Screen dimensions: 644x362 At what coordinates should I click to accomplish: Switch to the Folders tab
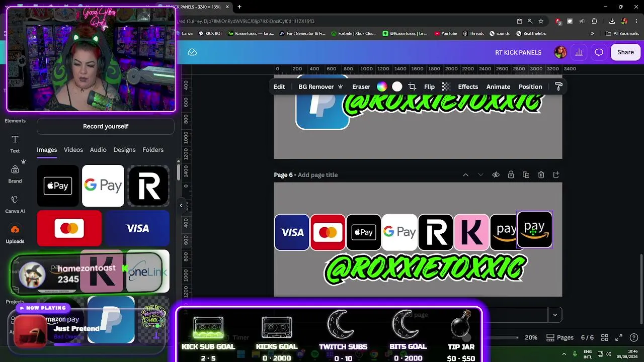coord(153,150)
